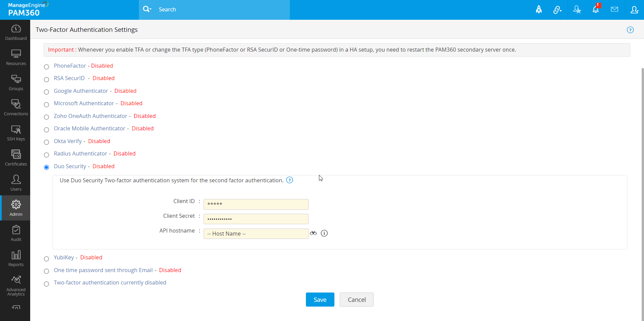Select One time password via Email radio

click(47, 271)
